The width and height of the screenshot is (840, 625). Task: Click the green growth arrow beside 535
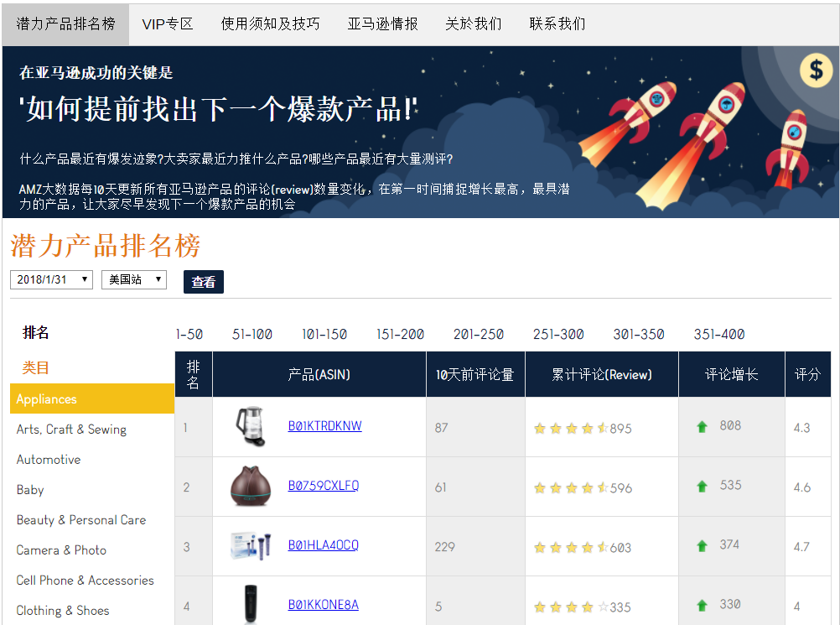point(703,486)
